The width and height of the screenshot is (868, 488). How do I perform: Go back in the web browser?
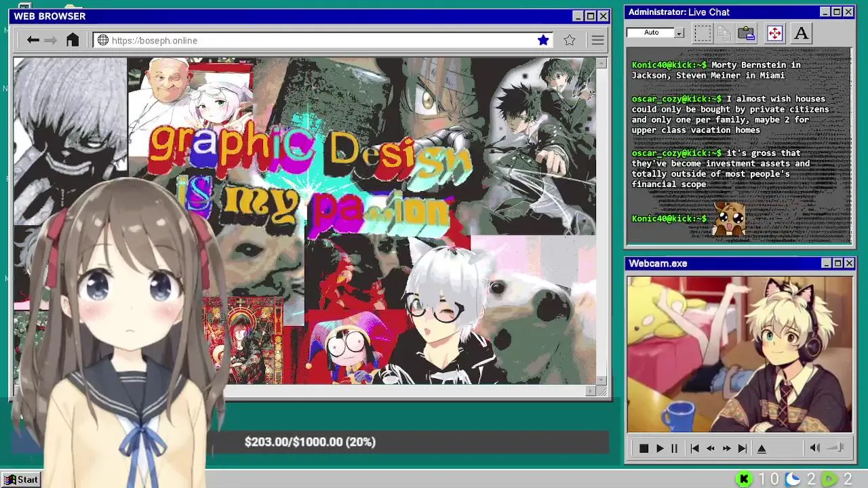(33, 41)
